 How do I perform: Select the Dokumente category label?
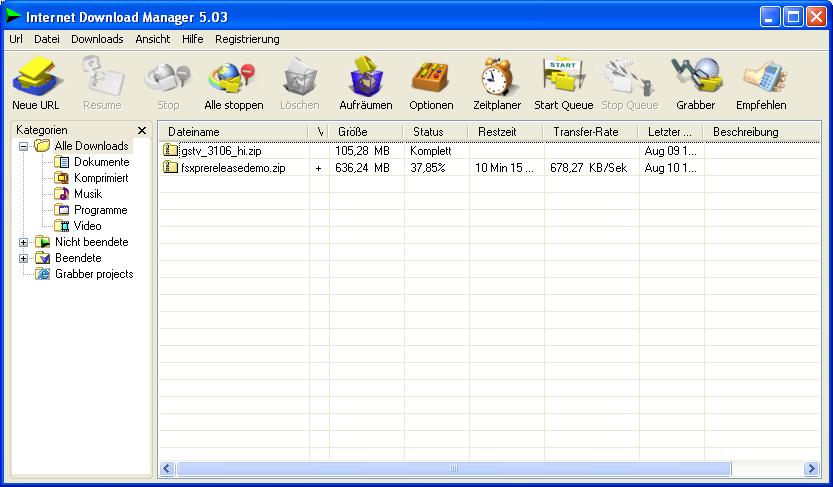[x=101, y=162]
